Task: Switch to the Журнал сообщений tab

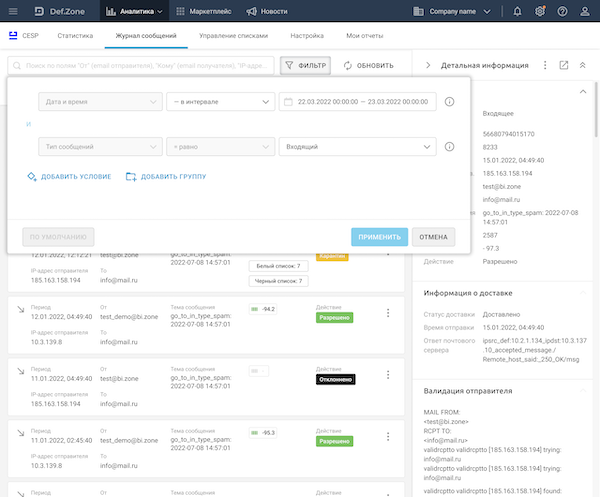Action: coord(146,36)
